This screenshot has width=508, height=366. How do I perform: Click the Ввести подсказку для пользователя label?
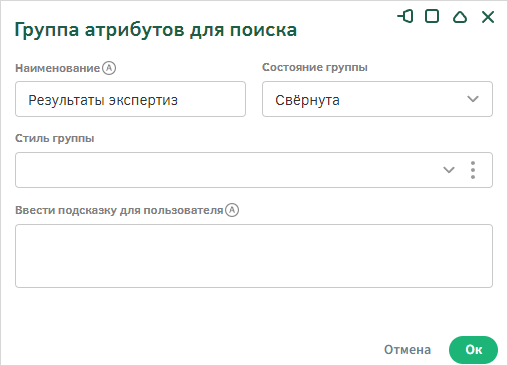[119, 210]
